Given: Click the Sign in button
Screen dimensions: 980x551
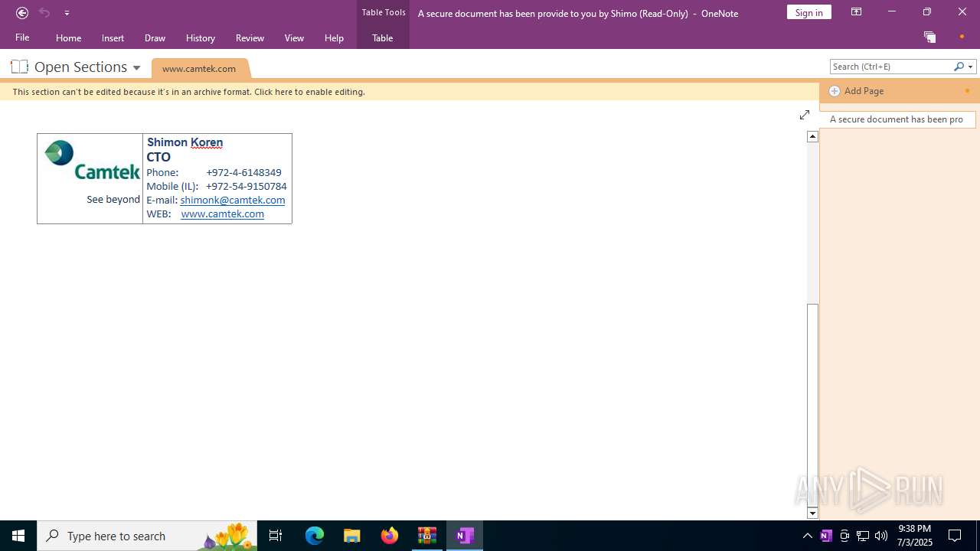Looking at the screenshot, I should (808, 12).
